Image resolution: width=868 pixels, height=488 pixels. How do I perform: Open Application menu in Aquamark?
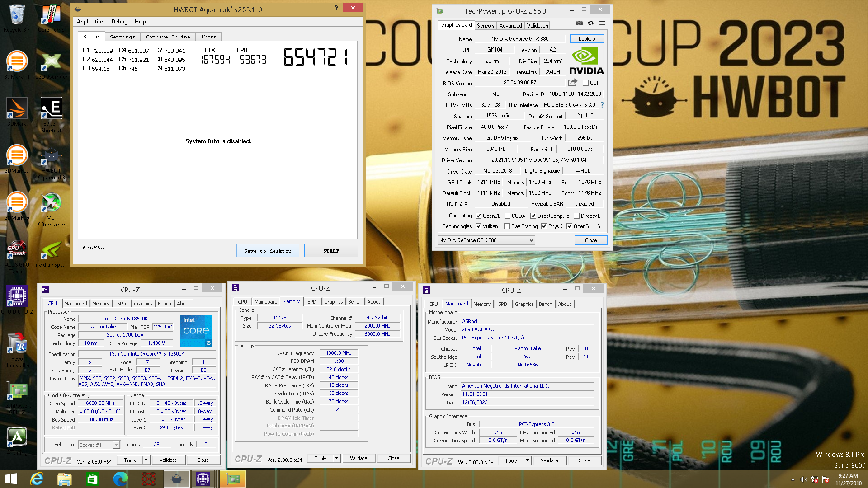[90, 22]
